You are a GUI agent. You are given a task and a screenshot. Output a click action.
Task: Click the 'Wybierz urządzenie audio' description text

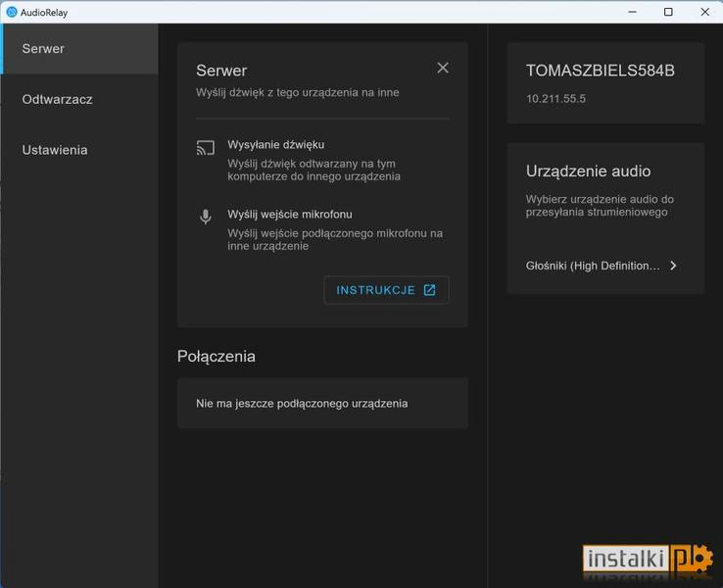(600, 206)
